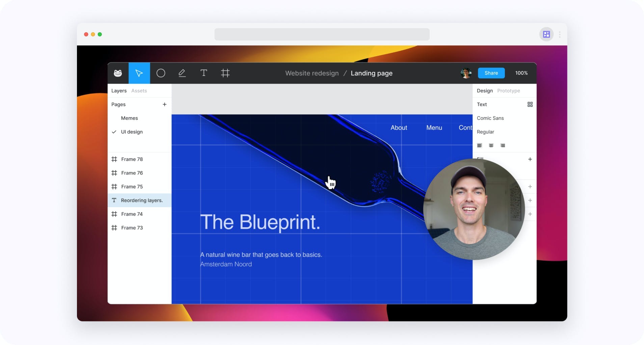Click the Frame 78 layer icon
Image resolution: width=644 pixels, height=345 pixels.
[x=114, y=159]
